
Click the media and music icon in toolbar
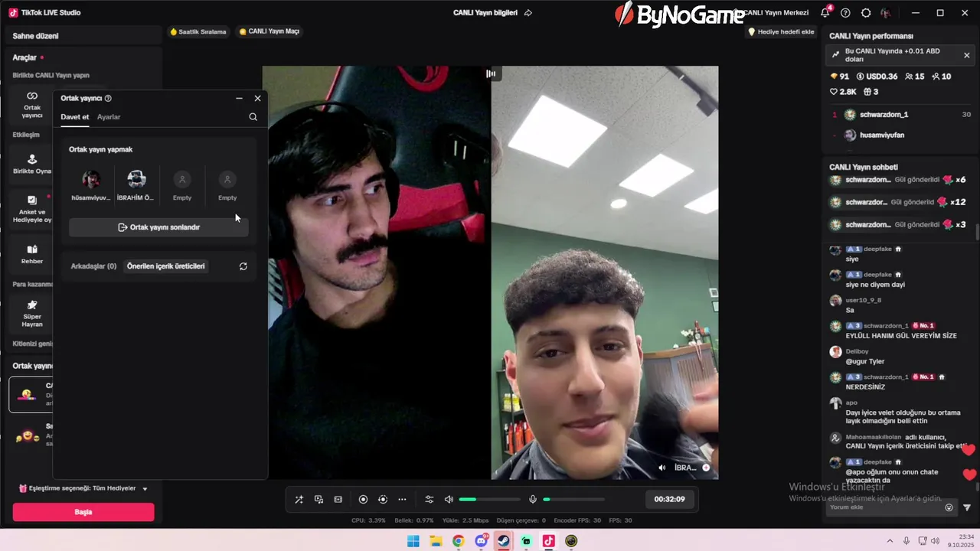[318, 500]
